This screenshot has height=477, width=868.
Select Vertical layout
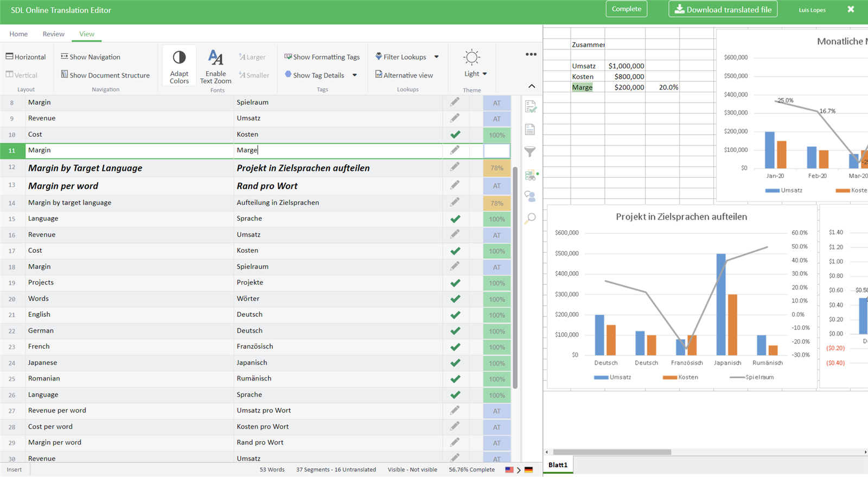tap(22, 75)
